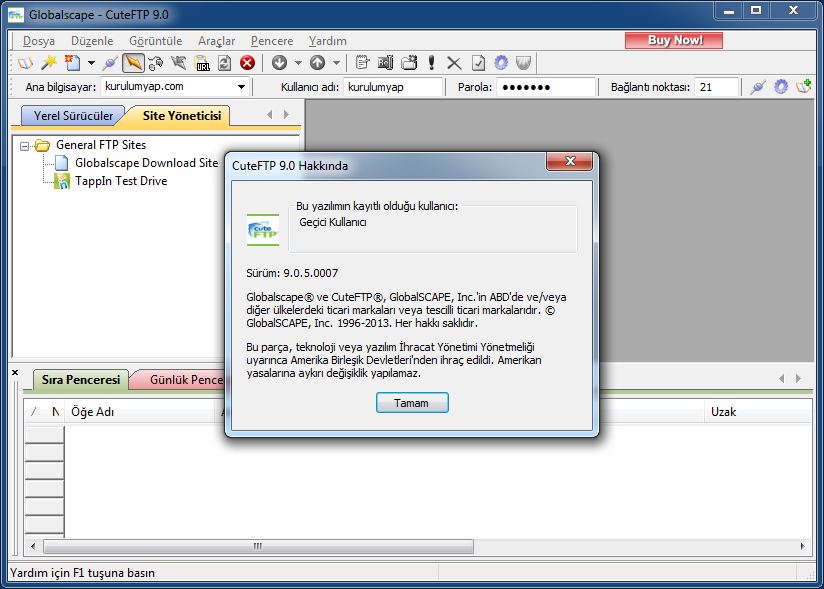Launch the Connection Wizard wand icon

49,63
